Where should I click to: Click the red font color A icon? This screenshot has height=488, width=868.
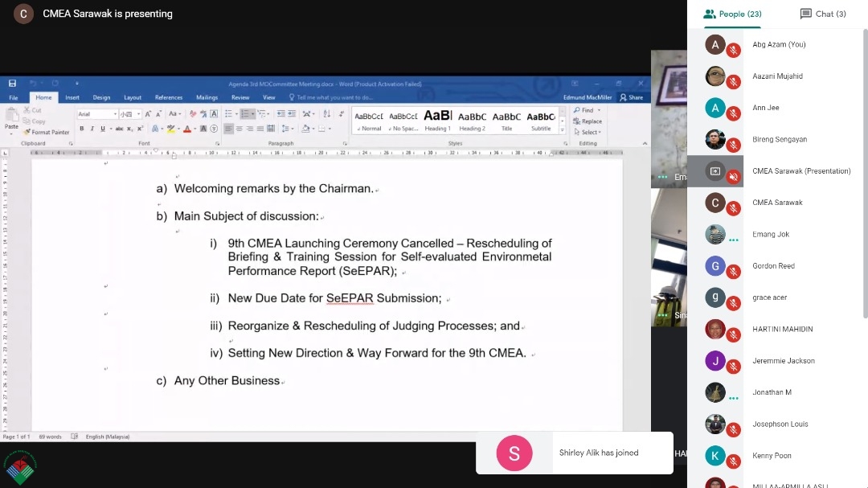(x=187, y=129)
